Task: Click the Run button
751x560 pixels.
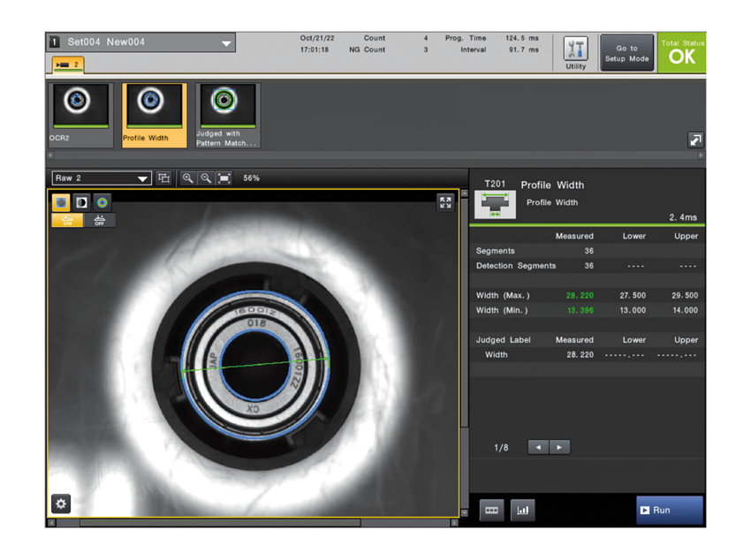Action: 670,511
